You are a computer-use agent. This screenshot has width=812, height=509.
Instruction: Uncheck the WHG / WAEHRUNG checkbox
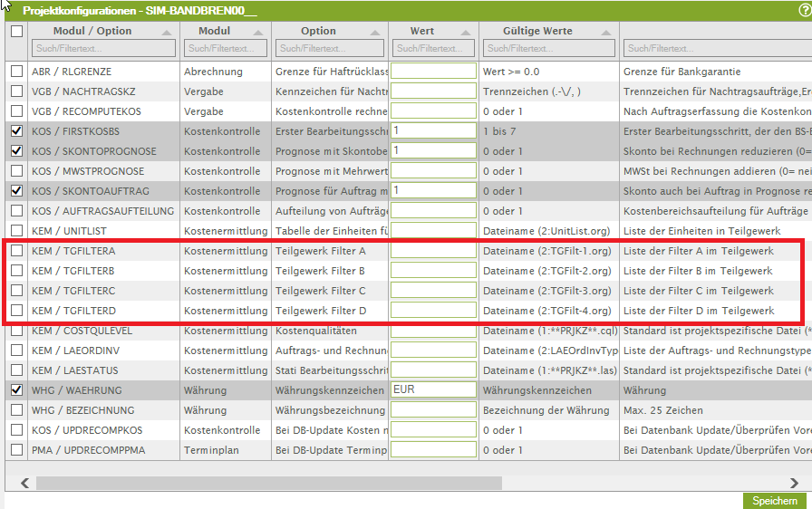(16, 389)
